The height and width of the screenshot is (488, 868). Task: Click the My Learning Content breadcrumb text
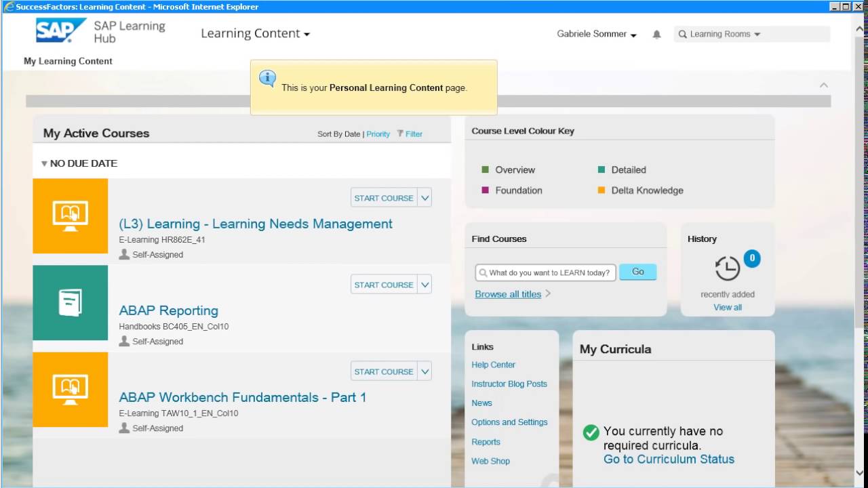(x=68, y=61)
